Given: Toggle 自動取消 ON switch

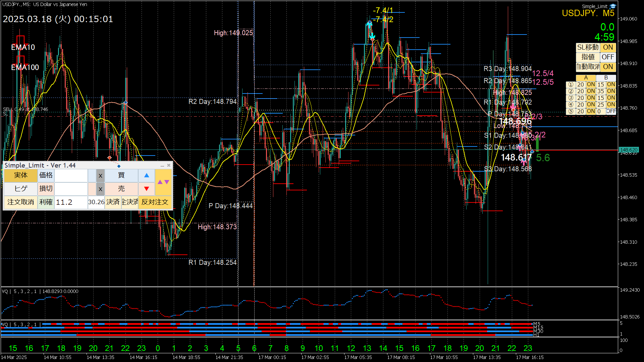Looking at the screenshot, I should click(x=608, y=67).
